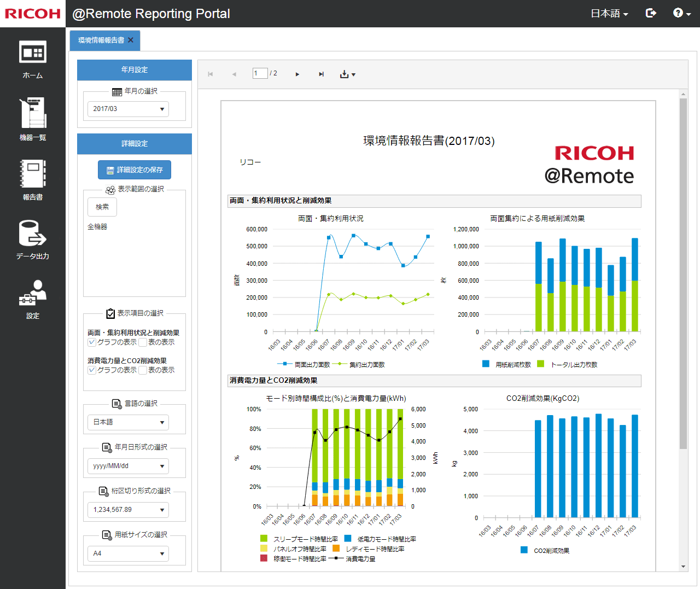Open the yyyy/MM/dd date format dropdown
The width and height of the screenshot is (700, 589).
[128, 466]
